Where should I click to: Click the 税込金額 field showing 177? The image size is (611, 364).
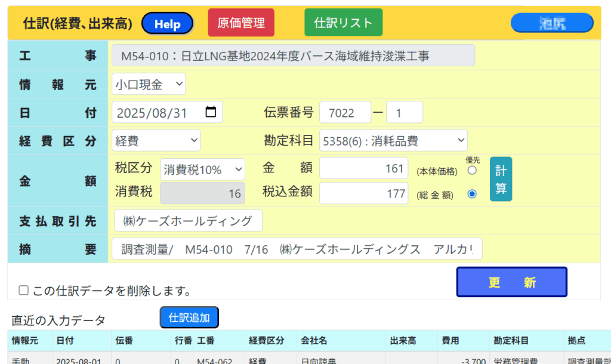point(364,193)
